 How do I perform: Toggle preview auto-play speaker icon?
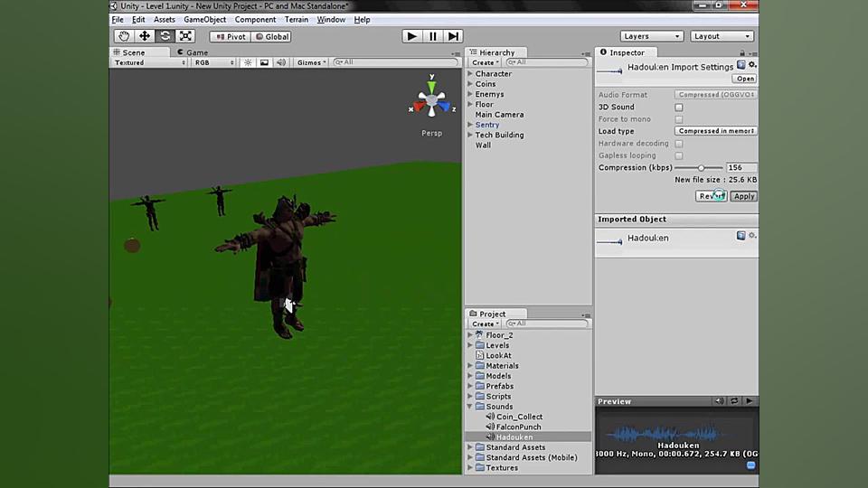[x=719, y=401]
